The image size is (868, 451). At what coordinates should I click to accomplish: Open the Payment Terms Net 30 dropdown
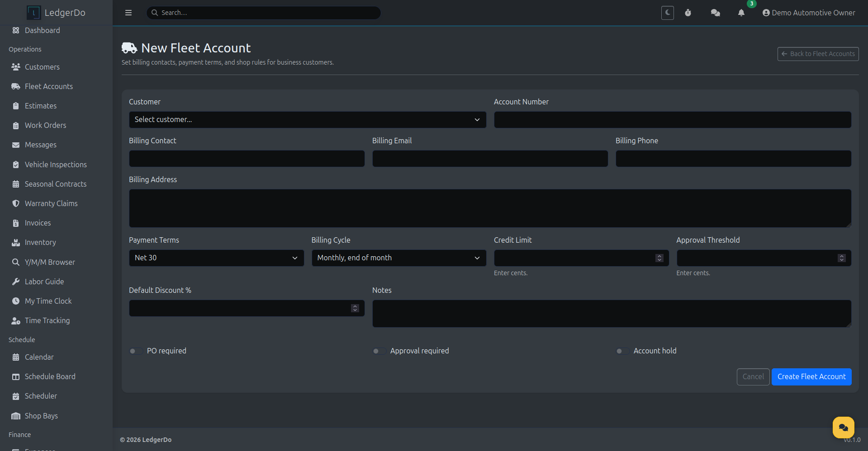[x=216, y=258]
